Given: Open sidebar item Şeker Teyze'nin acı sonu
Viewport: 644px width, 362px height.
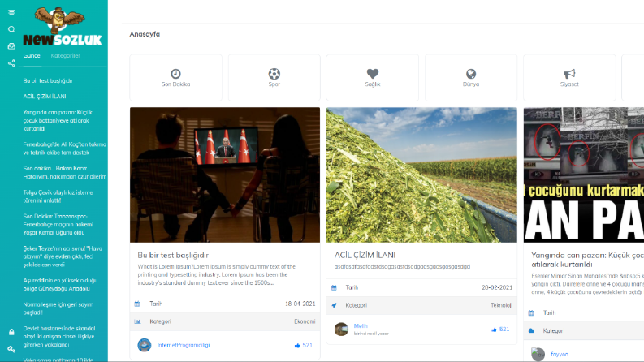Looking at the screenshot, I should (63, 256).
